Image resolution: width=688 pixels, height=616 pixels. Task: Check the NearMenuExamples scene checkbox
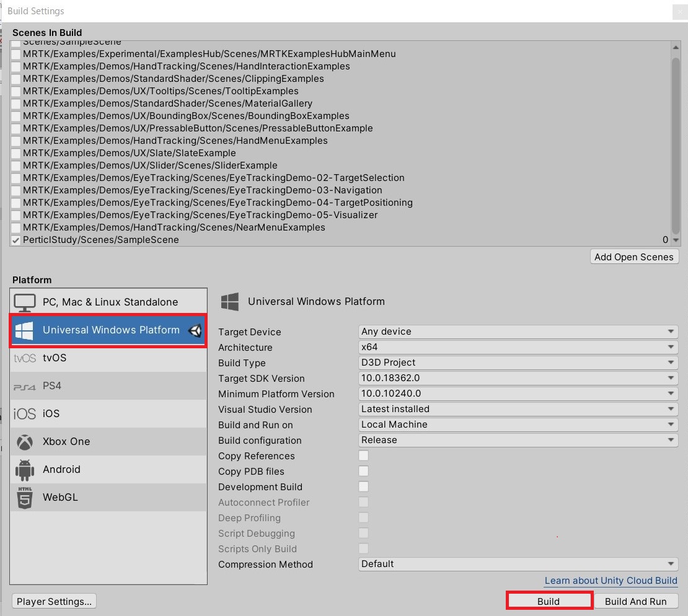pyautogui.click(x=16, y=227)
